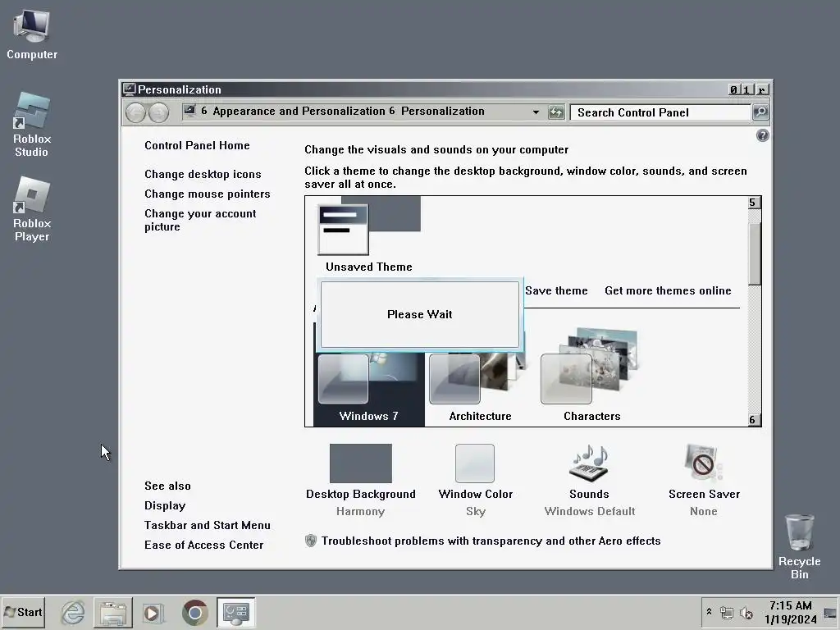This screenshot has height=630, width=840.
Task: Select the Windows 7 theme
Action: tap(368, 390)
